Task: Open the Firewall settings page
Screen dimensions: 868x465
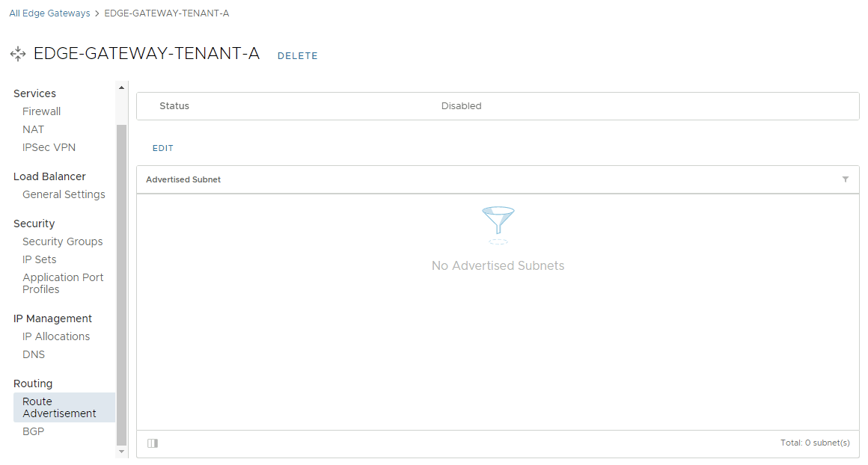Action: click(x=41, y=111)
